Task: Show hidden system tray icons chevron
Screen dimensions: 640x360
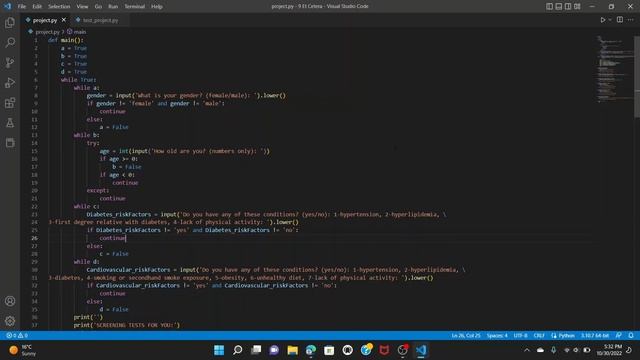Action: [527, 350]
